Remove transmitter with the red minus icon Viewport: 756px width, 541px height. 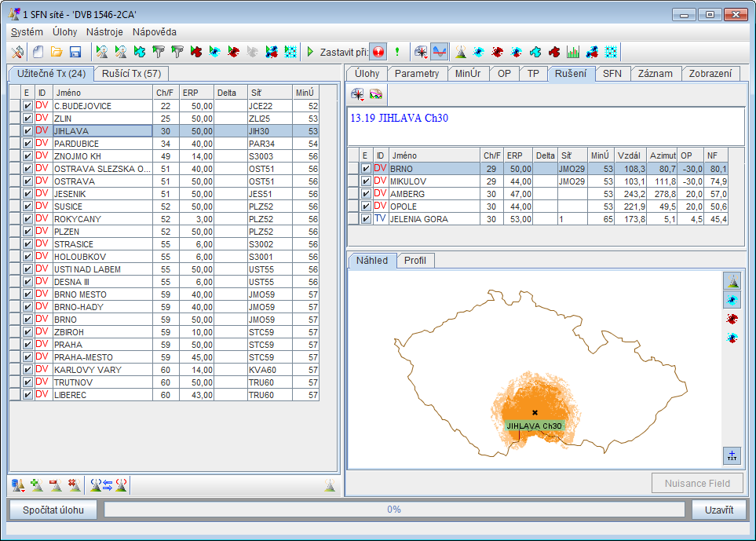pyautogui.click(x=55, y=485)
